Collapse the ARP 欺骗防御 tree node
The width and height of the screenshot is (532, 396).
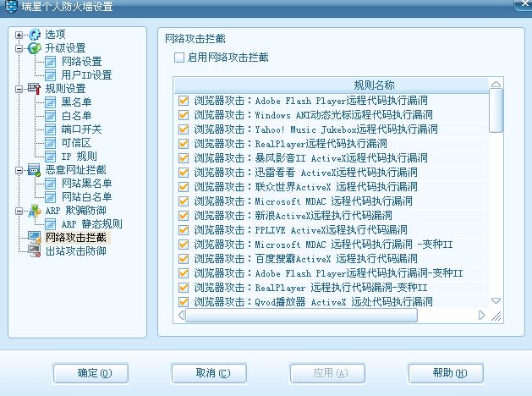pyautogui.click(x=19, y=211)
